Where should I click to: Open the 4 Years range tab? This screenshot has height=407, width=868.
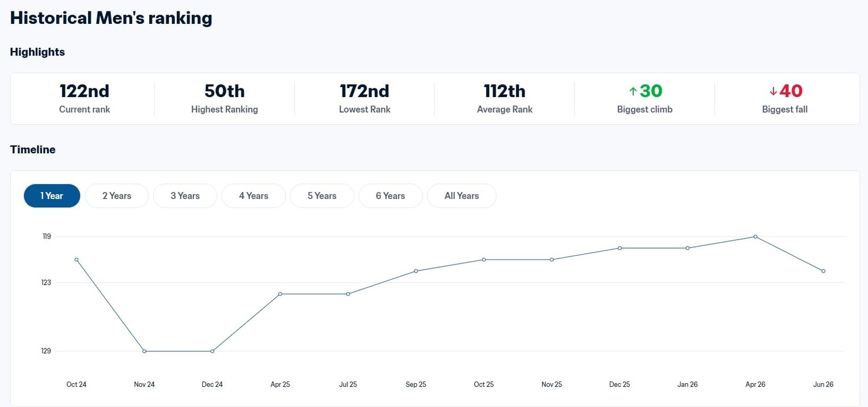click(253, 196)
